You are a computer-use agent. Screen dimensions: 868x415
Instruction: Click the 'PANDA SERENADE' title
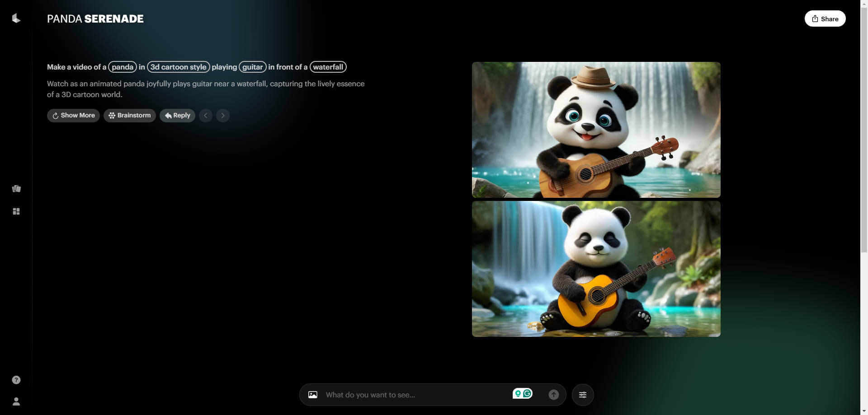(95, 19)
